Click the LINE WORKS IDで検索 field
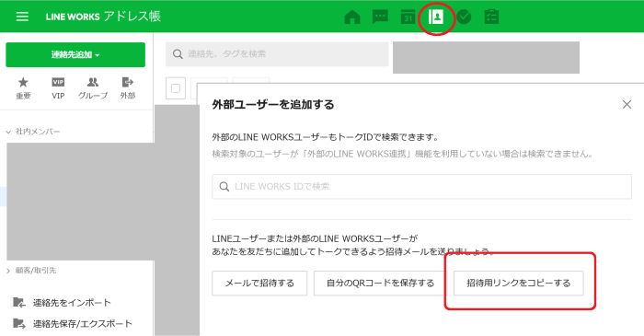Image resolution: width=644 pixels, height=336 pixels. click(x=421, y=187)
